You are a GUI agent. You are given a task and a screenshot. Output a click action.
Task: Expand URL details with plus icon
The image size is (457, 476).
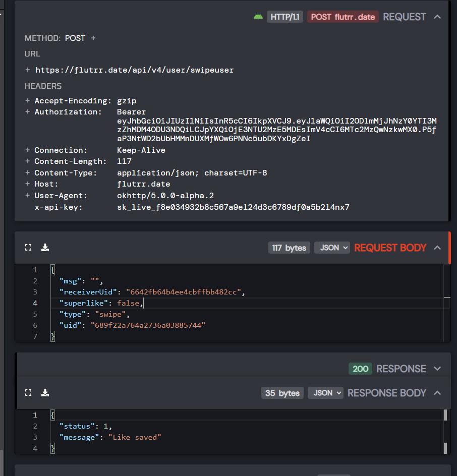click(x=28, y=70)
